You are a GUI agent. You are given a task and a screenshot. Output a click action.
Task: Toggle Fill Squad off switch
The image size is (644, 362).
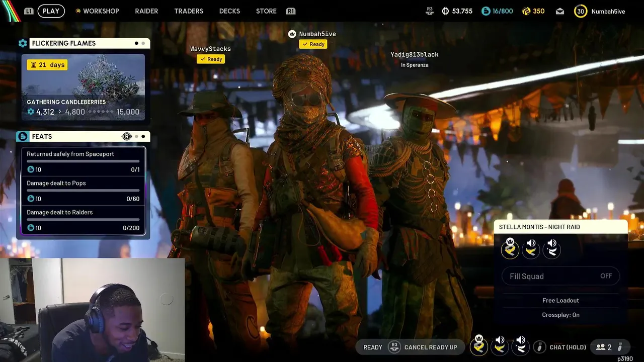pos(560,276)
